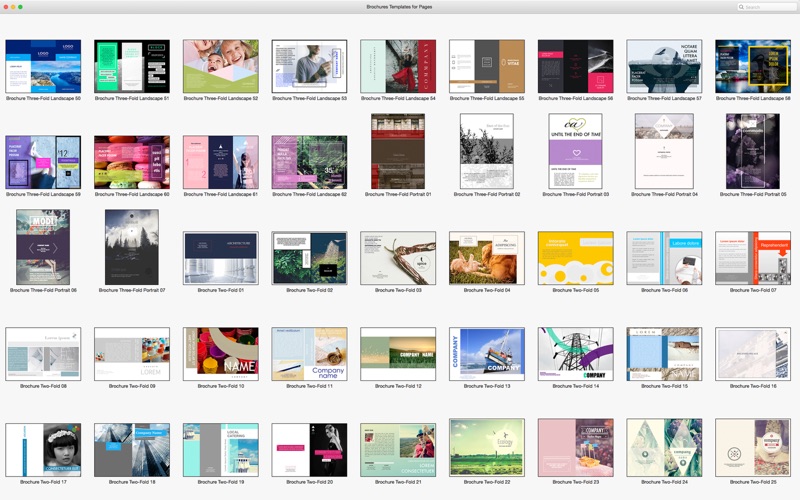Image resolution: width=800 pixels, height=500 pixels.
Task: Open Brochure Three-Fold Landscape 56 thumbnail
Action: tap(576, 66)
